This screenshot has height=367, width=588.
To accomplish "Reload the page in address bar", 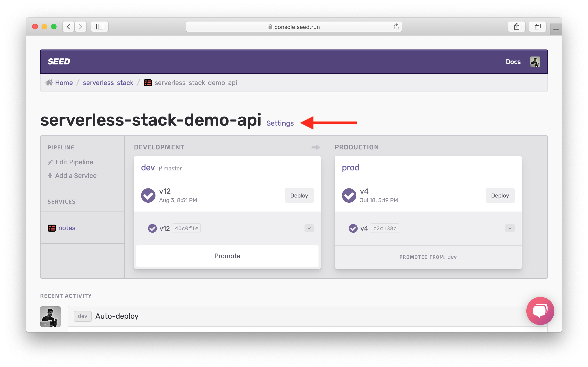I will coord(396,27).
